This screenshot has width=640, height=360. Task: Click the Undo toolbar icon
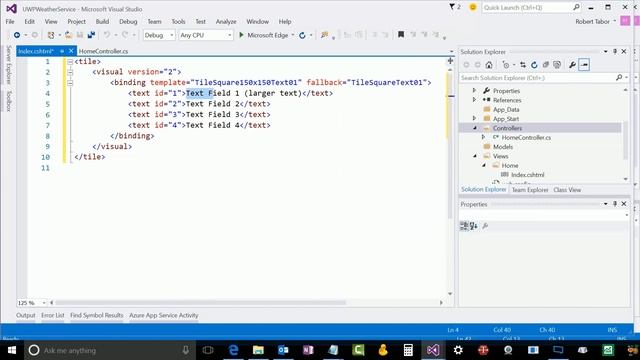107,35
